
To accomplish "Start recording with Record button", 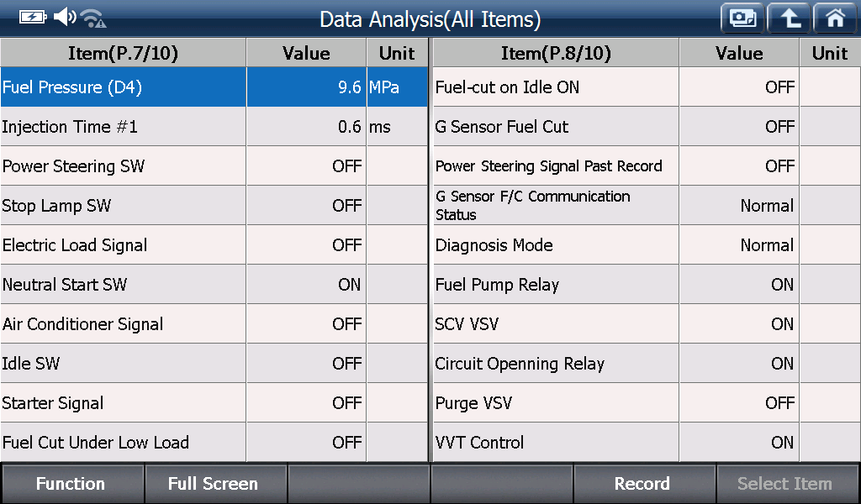I will tap(642, 484).
